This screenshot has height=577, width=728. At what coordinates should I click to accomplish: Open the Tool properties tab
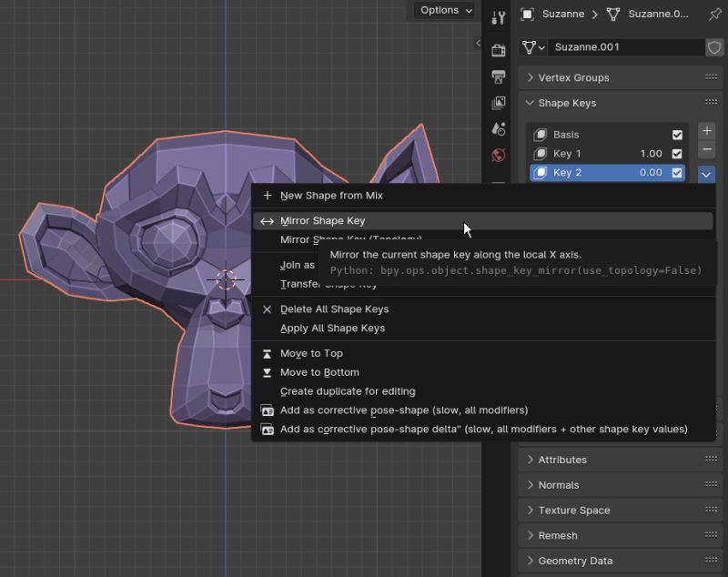click(498, 15)
